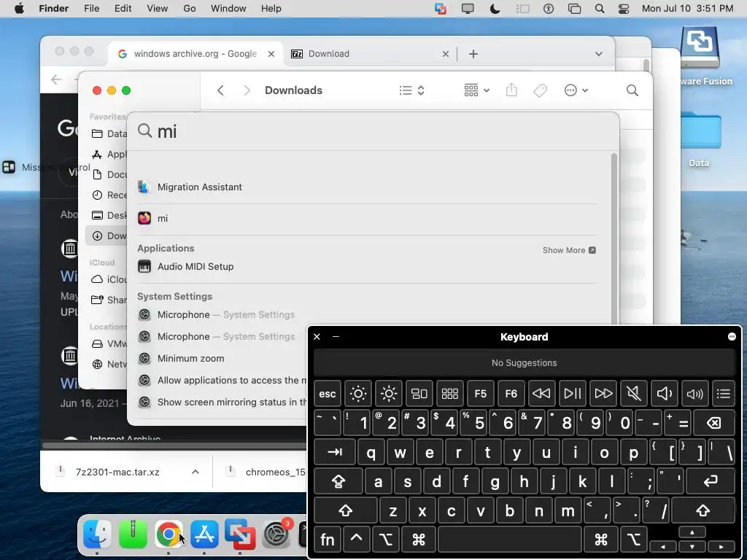This screenshot has height=560, width=747.
Task: Open a new Chrome tab
Action: tap(473, 54)
